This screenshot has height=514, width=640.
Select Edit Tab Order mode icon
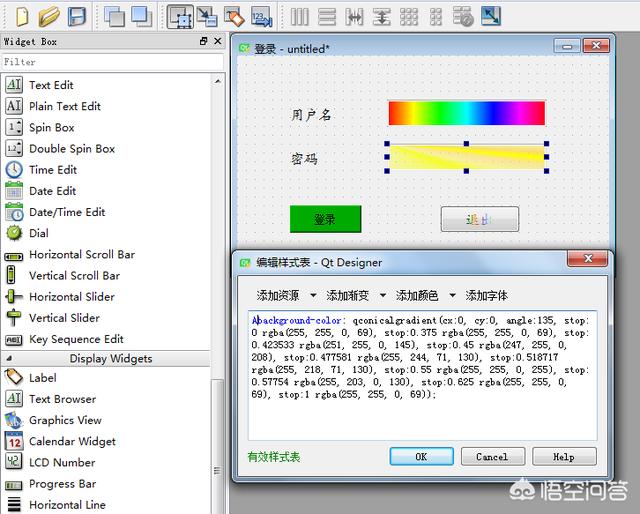(x=261, y=17)
